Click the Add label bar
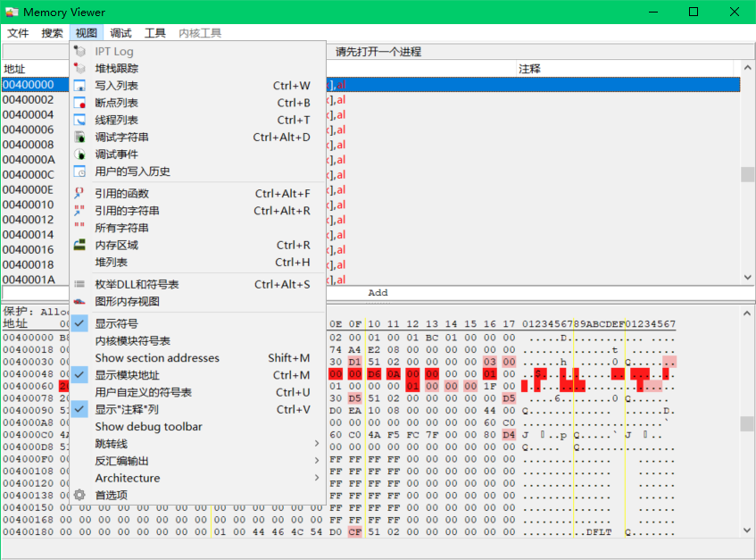Screen dimensions: 756x560 coord(378,292)
